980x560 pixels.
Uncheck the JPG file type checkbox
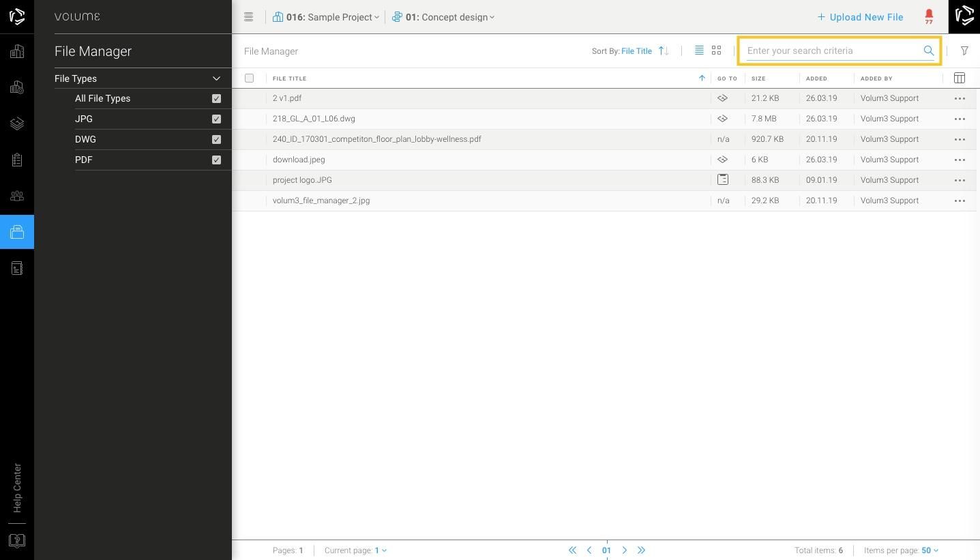(216, 119)
